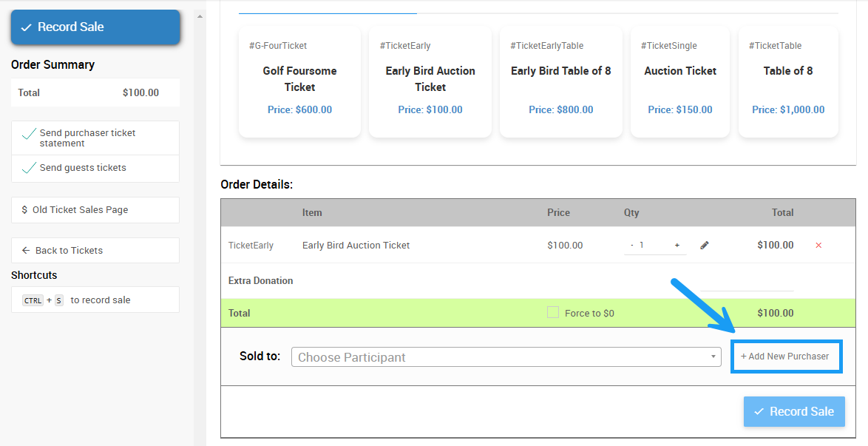This screenshot has height=446, width=868.
Task: Select the Early Bird Table of 8 card
Action: tap(560, 82)
